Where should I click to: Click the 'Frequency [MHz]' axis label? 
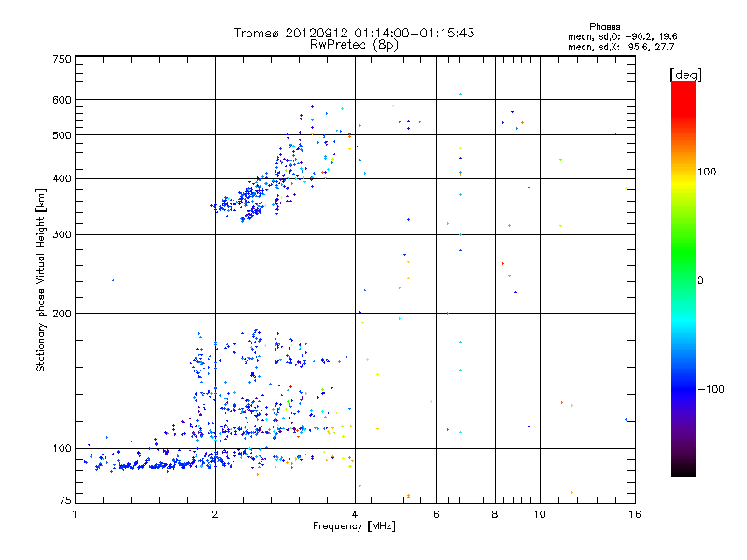pos(354,526)
